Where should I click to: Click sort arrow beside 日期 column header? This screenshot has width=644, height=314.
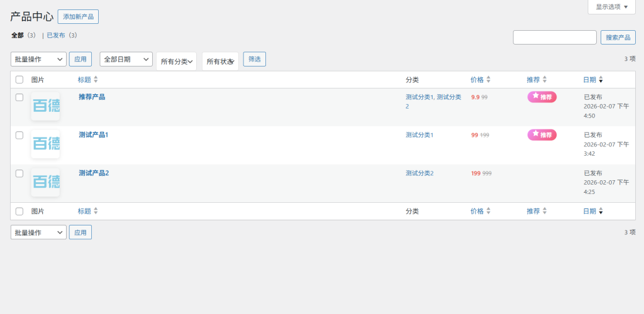point(601,80)
